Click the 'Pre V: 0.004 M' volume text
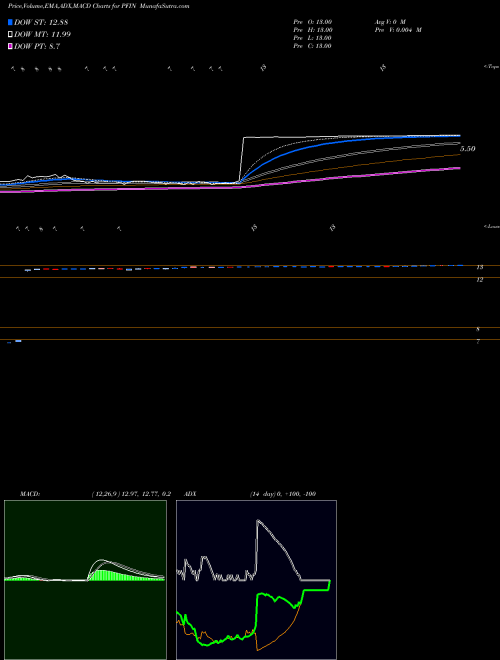 point(398,30)
